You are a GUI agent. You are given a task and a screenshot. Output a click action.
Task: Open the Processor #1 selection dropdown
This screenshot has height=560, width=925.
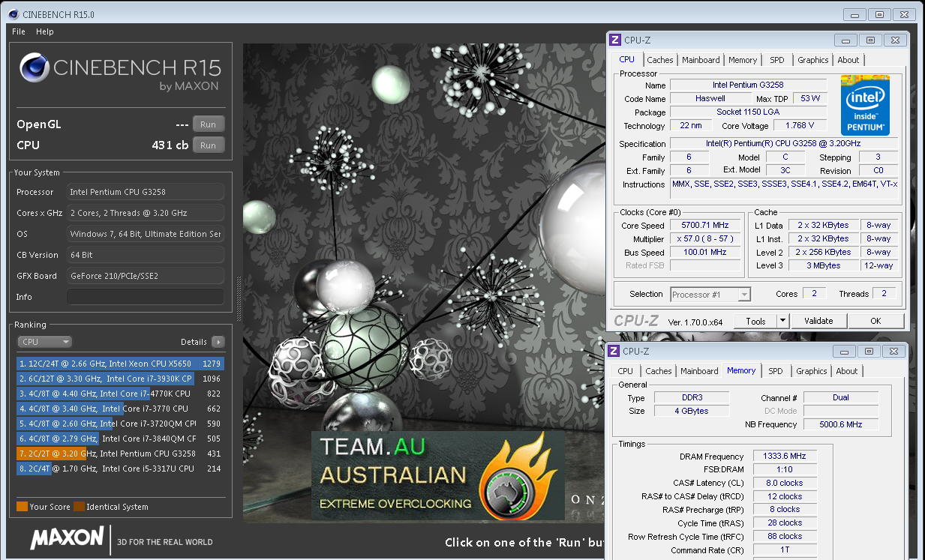[x=710, y=295]
